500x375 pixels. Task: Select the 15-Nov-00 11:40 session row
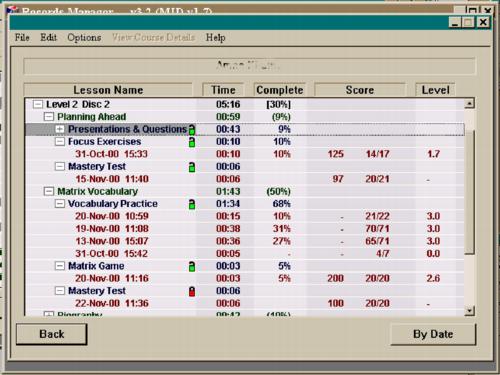244,179
